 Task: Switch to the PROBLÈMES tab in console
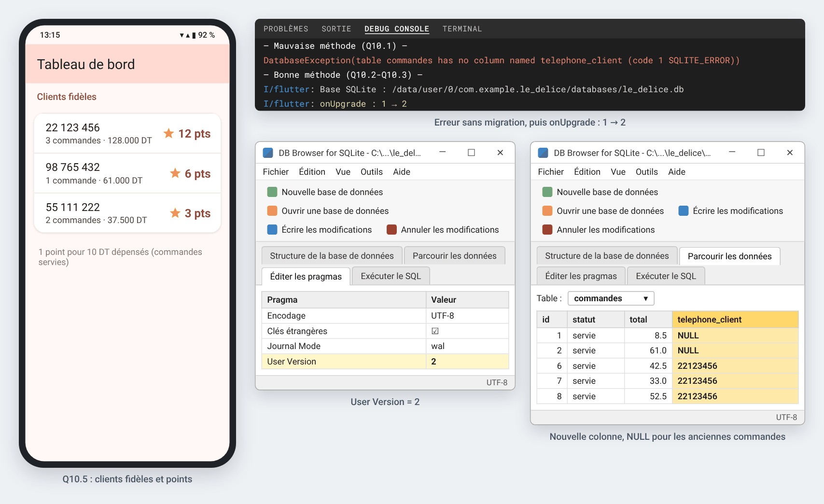(286, 29)
